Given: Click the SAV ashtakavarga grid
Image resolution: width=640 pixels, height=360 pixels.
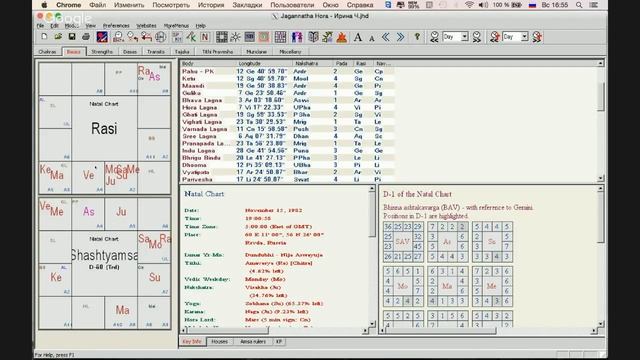Looking at the screenshot, I should point(402,242).
